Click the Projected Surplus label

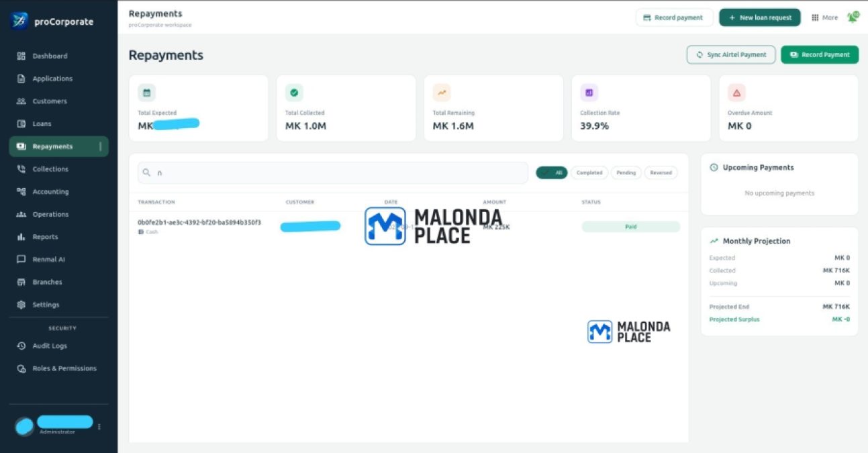(x=734, y=319)
